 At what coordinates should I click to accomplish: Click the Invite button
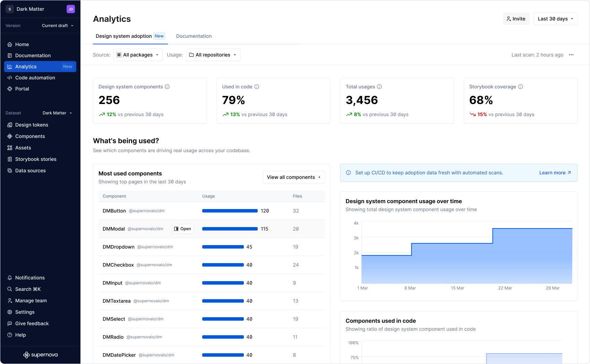coord(516,19)
